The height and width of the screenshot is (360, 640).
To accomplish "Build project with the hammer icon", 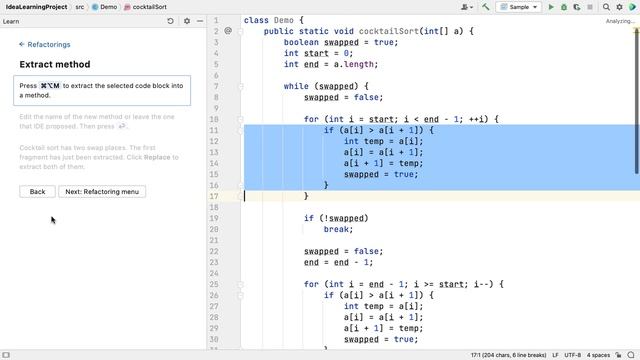I will pyautogui.click(x=485, y=7).
